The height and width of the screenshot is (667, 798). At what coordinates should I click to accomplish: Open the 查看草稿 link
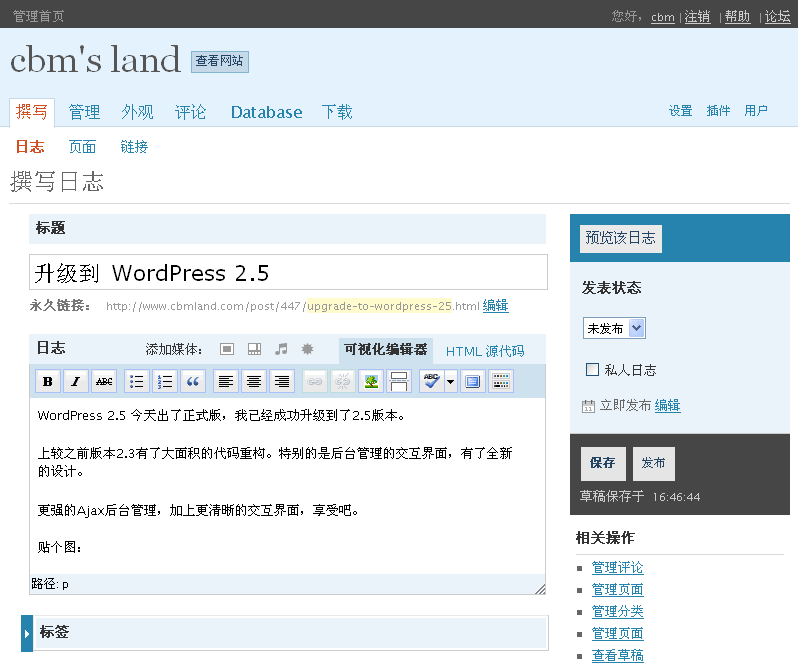tap(618, 655)
